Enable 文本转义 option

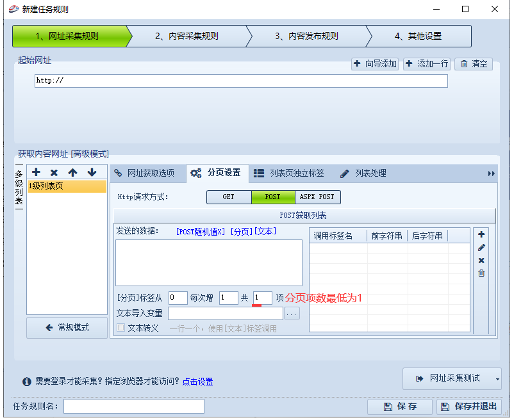point(120,328)
